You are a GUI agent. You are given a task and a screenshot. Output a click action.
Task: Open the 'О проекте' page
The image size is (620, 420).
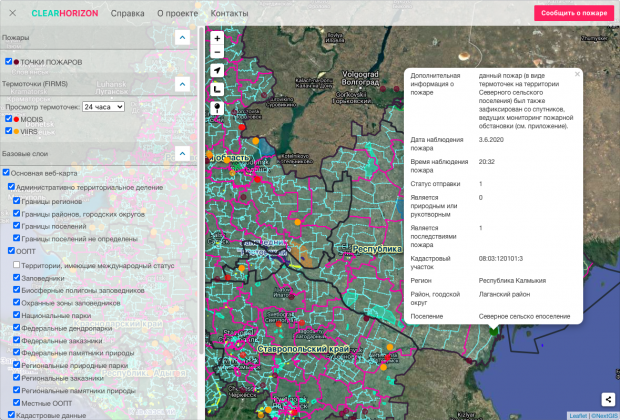177,13
